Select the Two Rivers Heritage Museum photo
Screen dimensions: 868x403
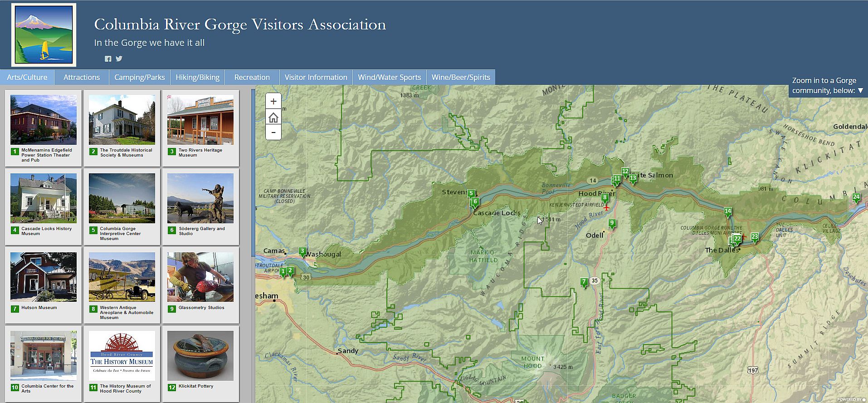pyautogui.click(x=200, y=120)
